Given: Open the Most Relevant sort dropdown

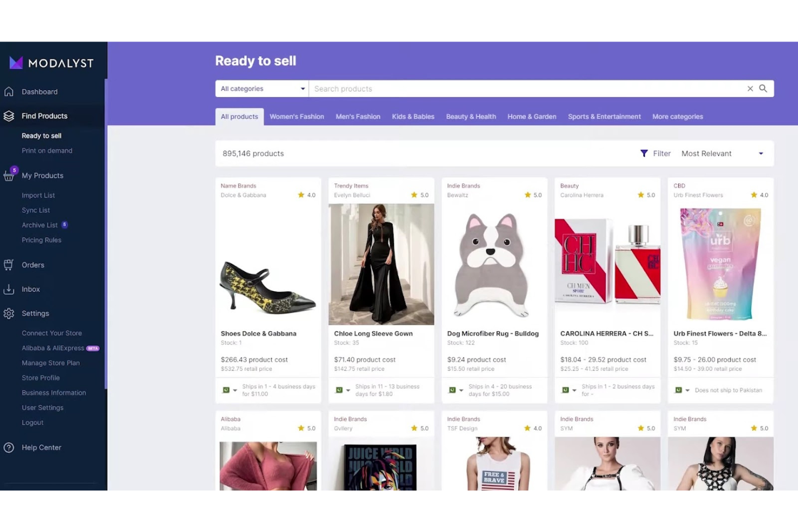Looking at the screenshot, I should [723, 154].
